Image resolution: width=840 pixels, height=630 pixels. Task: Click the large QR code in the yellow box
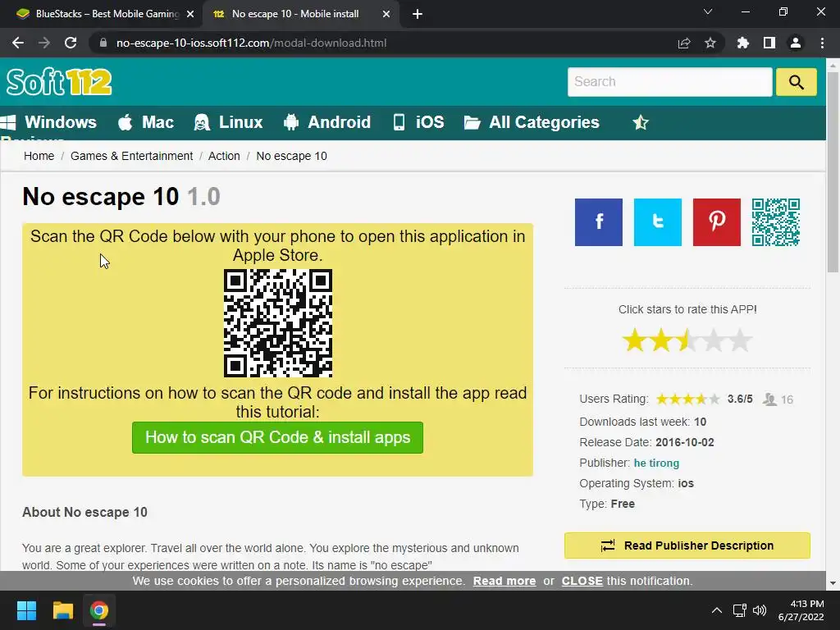click(x=277, y=323)
